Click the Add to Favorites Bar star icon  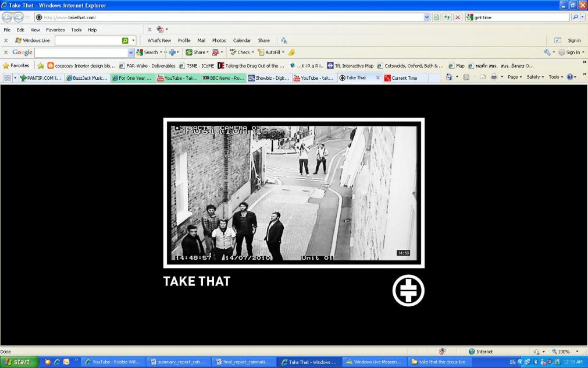click(x=41, y=66)
